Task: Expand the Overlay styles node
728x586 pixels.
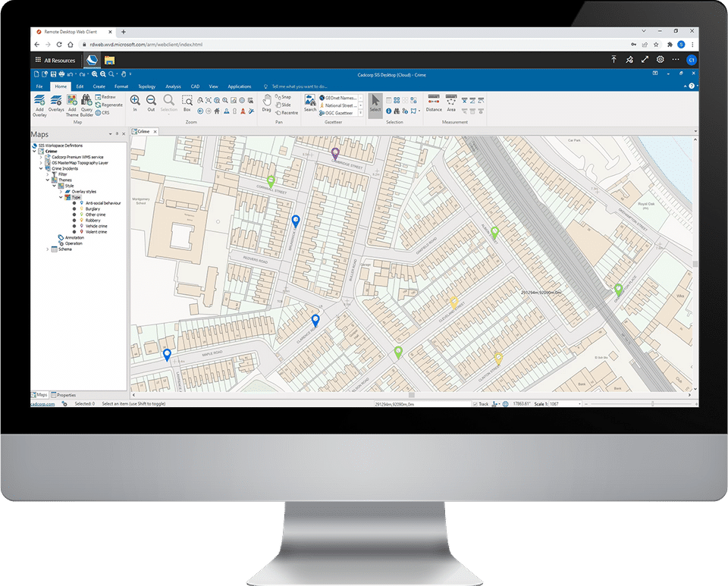Action: (x=61, y=192)
